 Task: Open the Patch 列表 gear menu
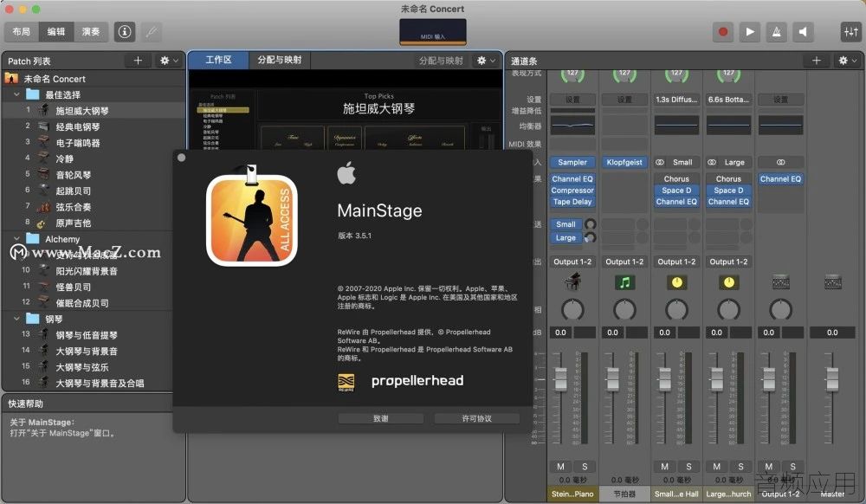coord(168,61)
